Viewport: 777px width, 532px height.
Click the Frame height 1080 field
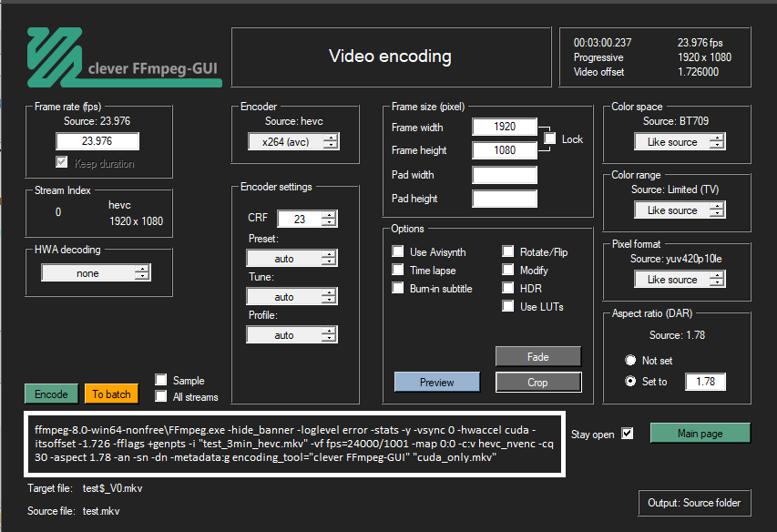(505, 150)
